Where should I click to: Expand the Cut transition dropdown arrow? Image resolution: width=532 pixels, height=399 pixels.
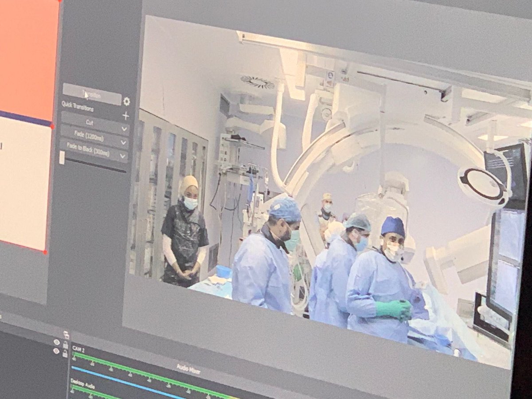tap(124, 129)
